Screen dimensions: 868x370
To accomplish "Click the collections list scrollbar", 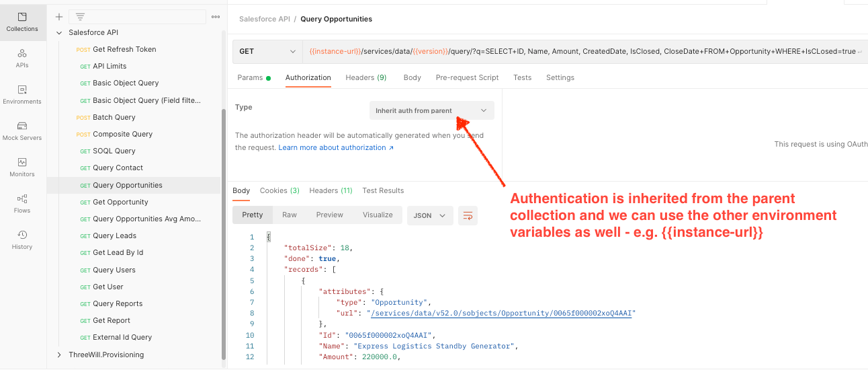I will (224, 235).
